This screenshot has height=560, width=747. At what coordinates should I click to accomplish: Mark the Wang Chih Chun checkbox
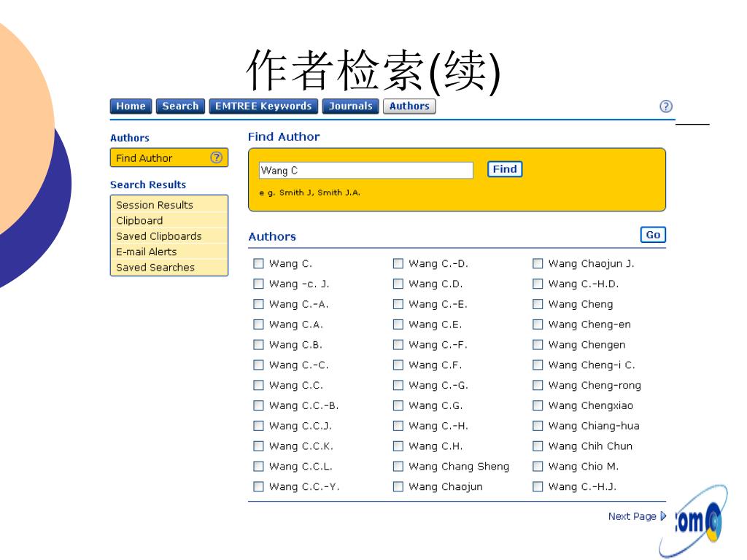tap(538, 446)
